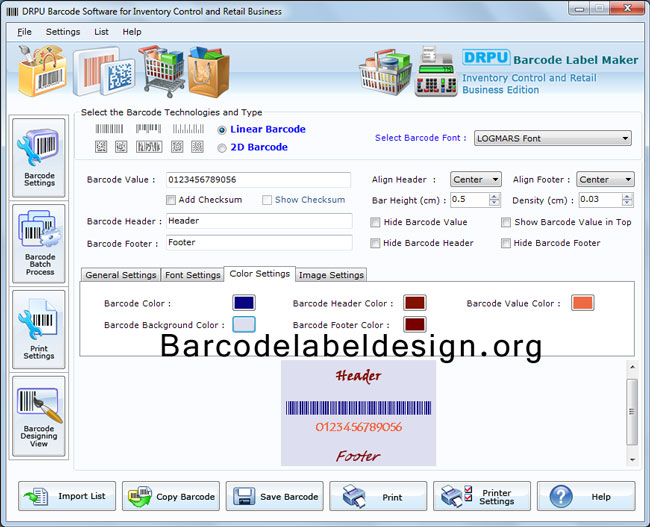The image size is (650, 527).
Task: Switch to the Color Settings tab
Action: point(260,274)
